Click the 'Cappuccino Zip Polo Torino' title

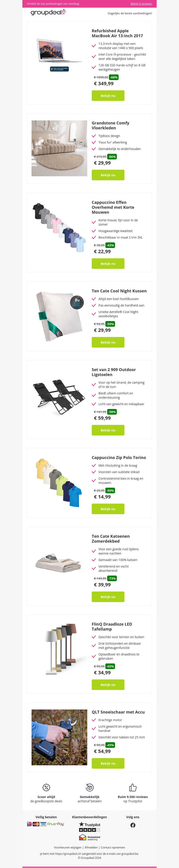[x=119, y=458]
